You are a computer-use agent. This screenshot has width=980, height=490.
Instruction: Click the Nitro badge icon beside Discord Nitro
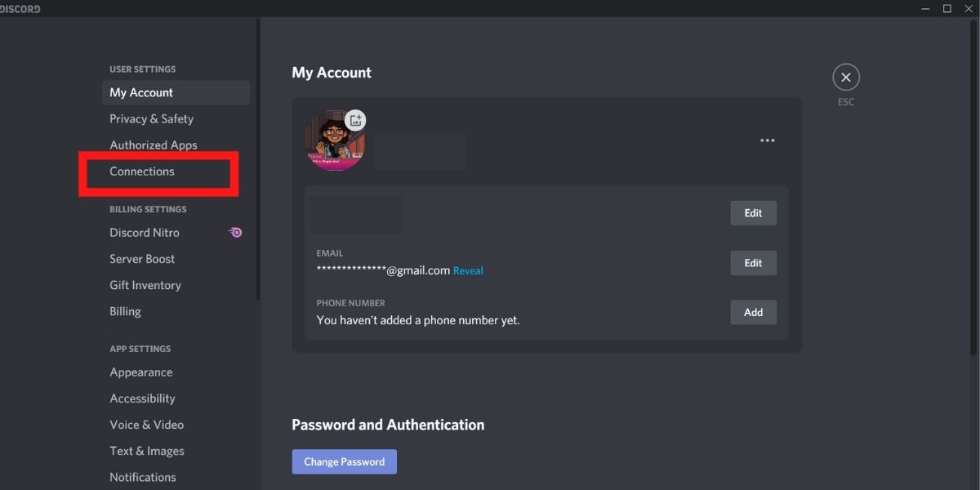[235, 233]
